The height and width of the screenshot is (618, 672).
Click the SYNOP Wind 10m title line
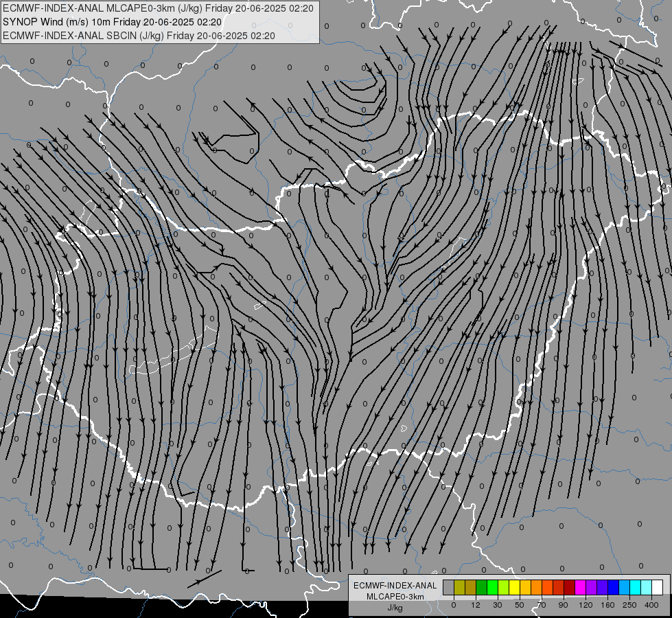[113, 22]
